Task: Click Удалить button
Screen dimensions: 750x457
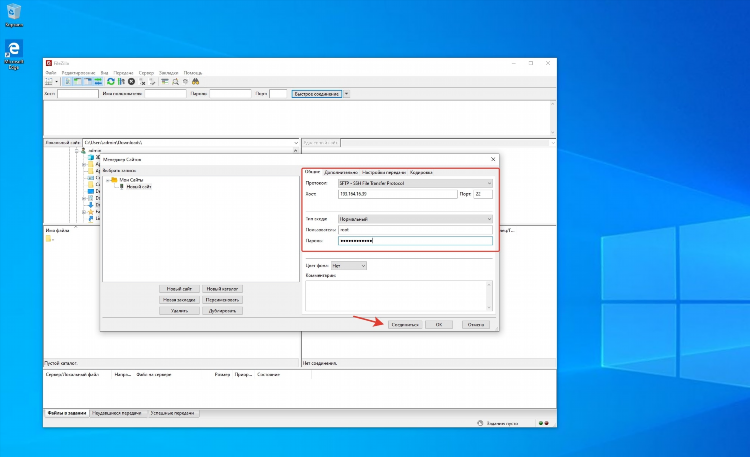Action: point(179,311)
